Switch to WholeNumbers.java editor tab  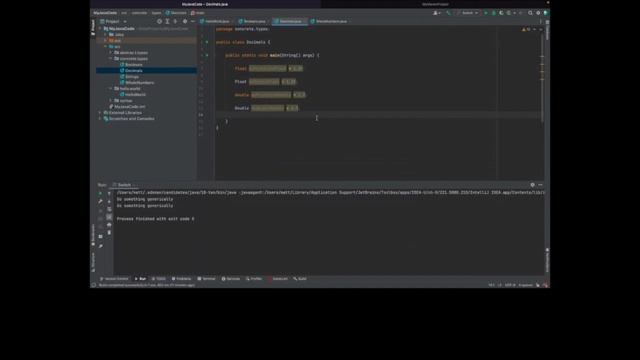click(329, 21)
